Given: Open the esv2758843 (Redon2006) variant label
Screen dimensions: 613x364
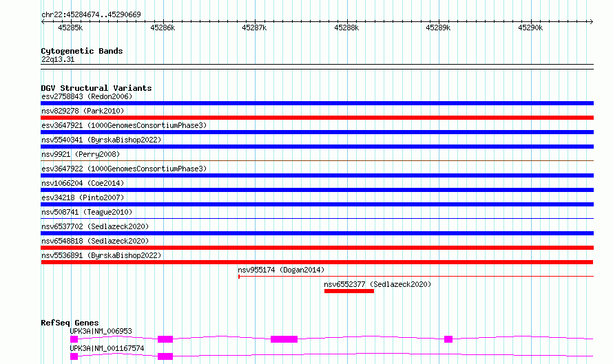Looking at the screenshot, I should click(87, 96).
